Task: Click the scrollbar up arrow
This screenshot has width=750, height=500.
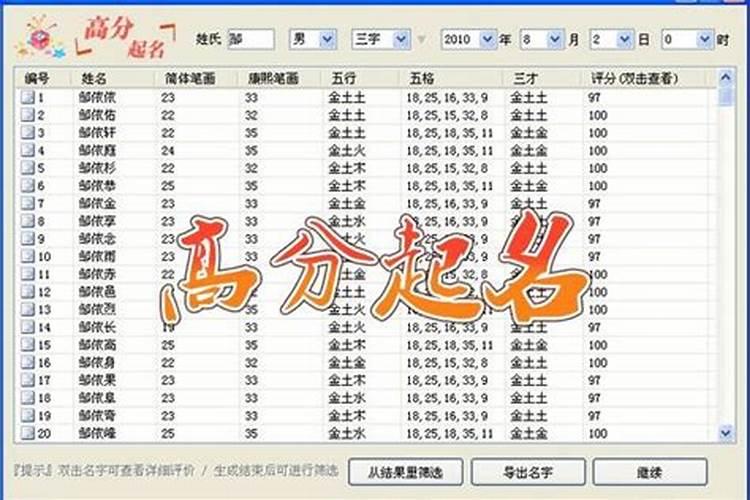Action: coord(726,78)
